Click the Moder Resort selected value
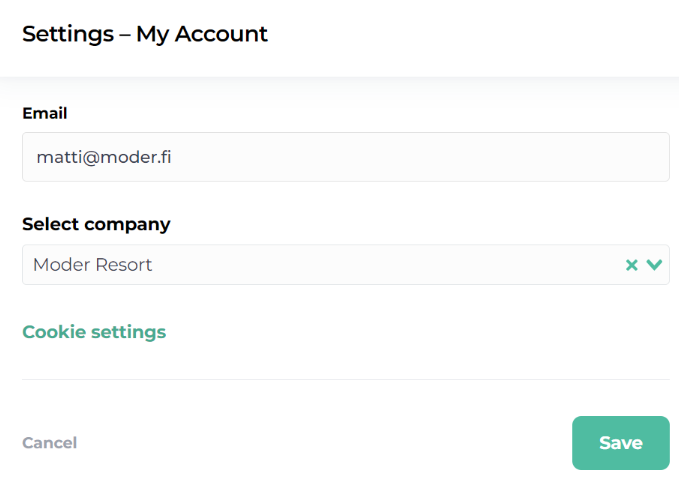Screen dimensions: 679x502 click(93, 265)
